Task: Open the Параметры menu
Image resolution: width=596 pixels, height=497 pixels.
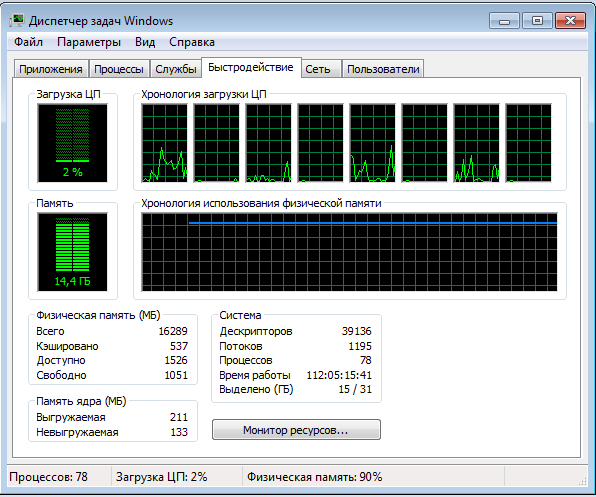Action: 89,42
